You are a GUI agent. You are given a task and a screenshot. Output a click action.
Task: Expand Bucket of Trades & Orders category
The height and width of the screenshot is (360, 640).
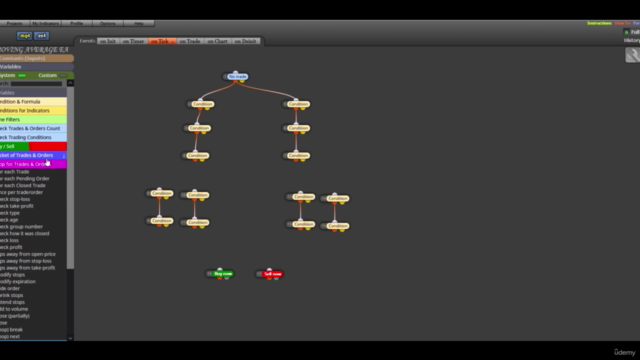(x=33, y=156)
